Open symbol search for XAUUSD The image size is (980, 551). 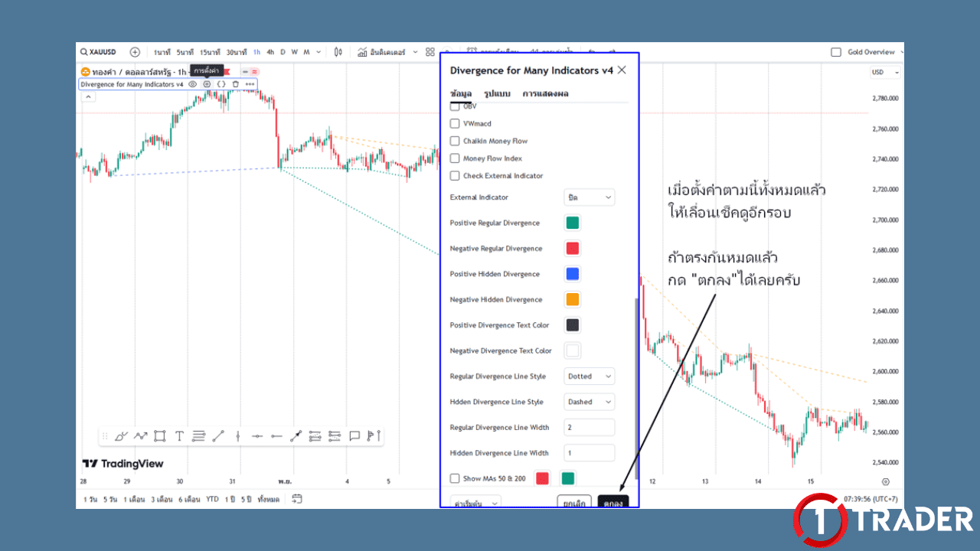click(x=98, y=52)
